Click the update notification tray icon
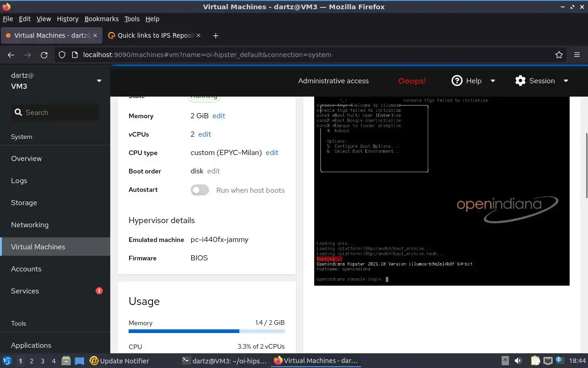Image resolution: width=588 pixels, height=368 pixels. coord(560,361)
